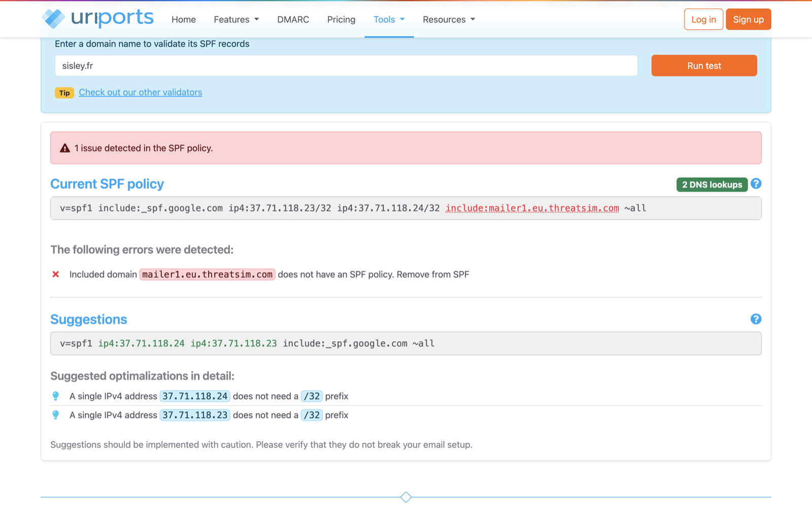Expand the Features dropdown menu
The height and width of the screenshot is (515, 812).
(x=236, y=19)
